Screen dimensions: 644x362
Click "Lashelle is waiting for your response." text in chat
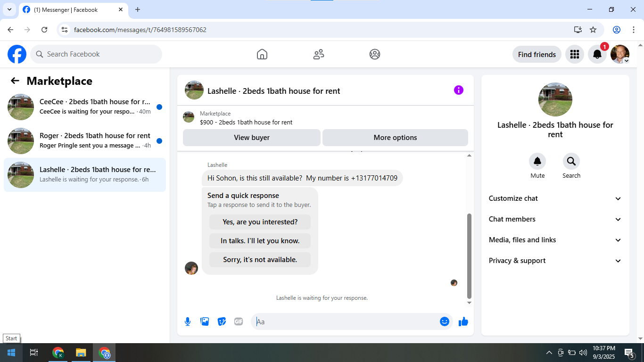click(322, 298)
